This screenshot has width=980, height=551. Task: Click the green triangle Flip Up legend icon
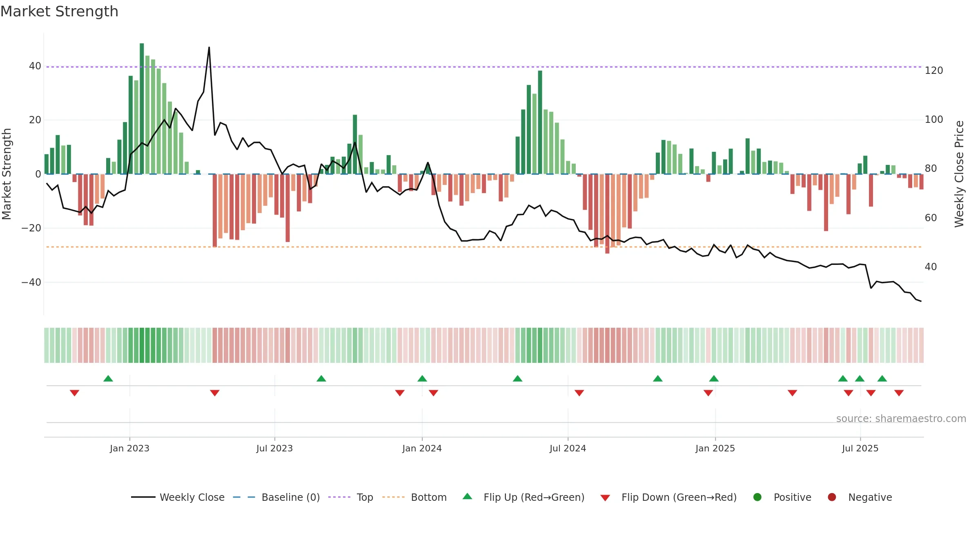click(x=468, y=496)
